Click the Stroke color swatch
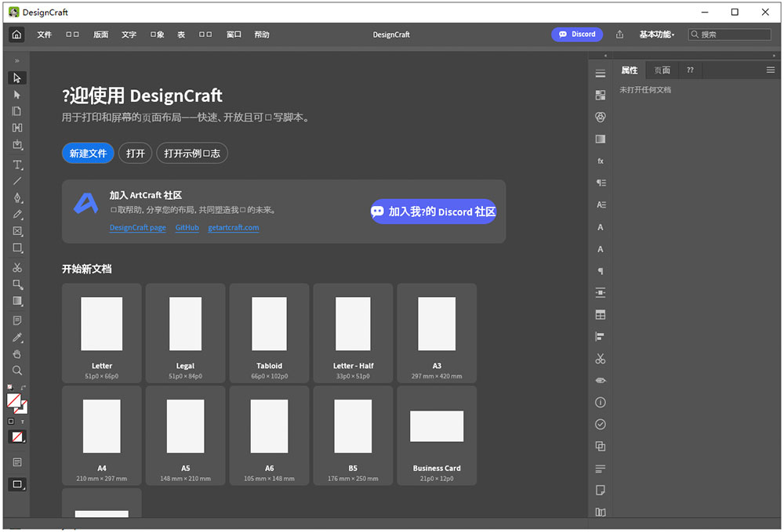Screen dimensions: 784x532 [23, 409]
